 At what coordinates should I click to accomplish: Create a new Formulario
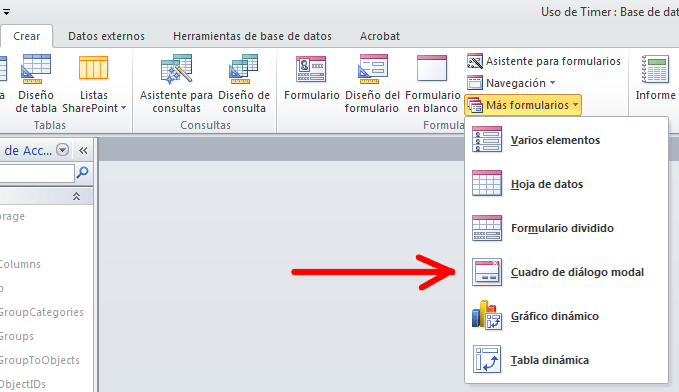[311, 77]
